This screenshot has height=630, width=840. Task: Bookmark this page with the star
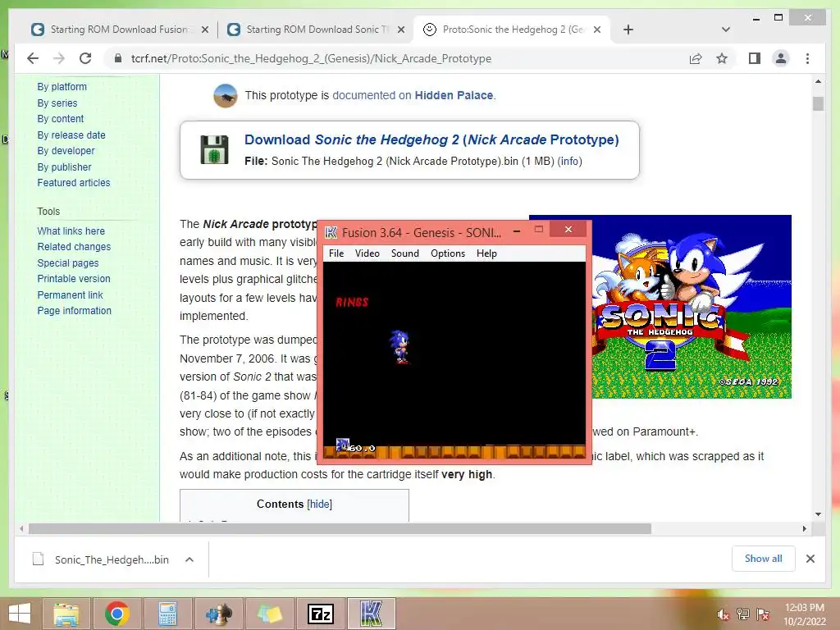(x=722, y=58)
